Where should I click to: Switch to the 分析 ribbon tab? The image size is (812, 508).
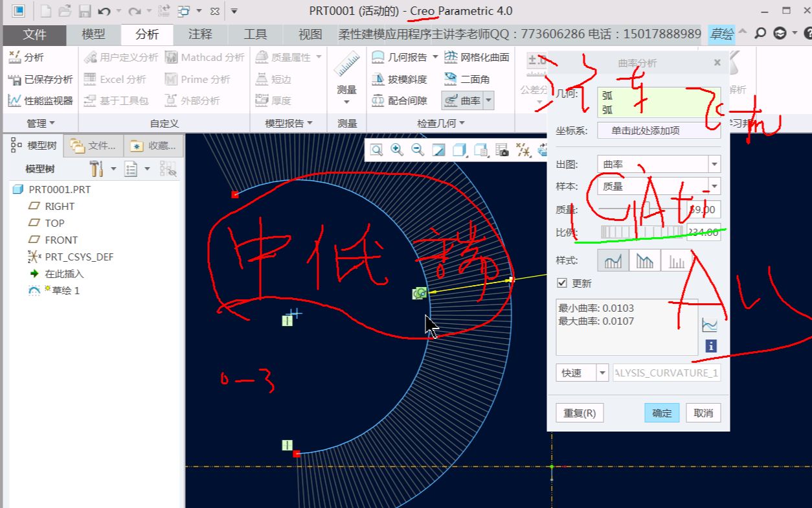click(146, 34)
